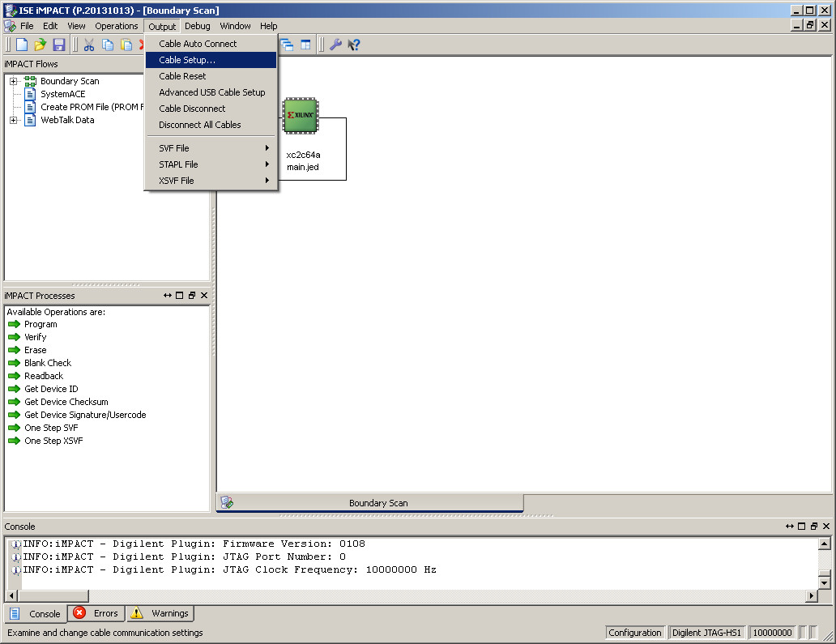
Task: Click the Open project folder icon
Action: (40, 45)
